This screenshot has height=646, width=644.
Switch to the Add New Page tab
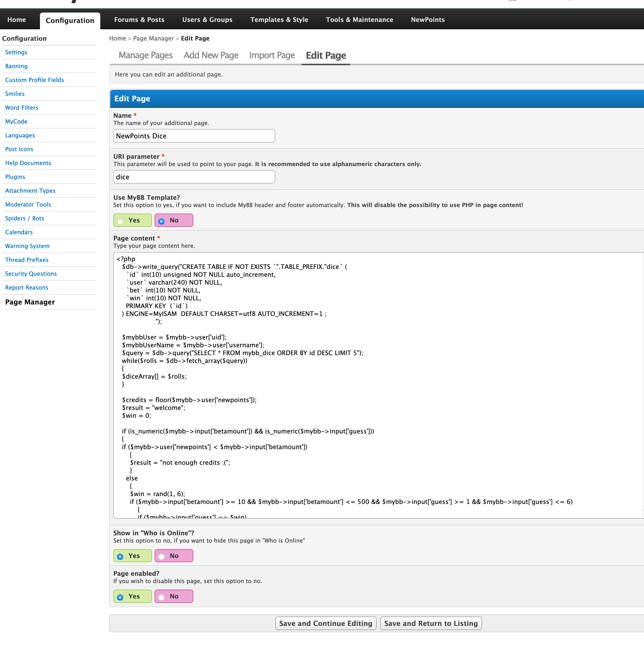211,55
